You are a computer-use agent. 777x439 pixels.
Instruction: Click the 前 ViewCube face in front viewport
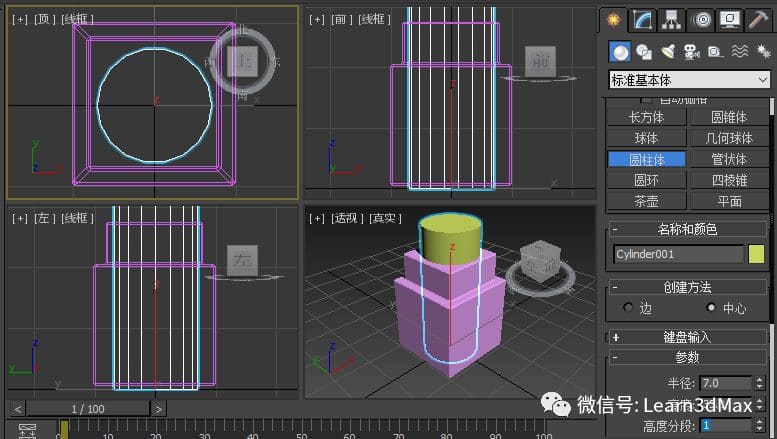click(540, 61)
